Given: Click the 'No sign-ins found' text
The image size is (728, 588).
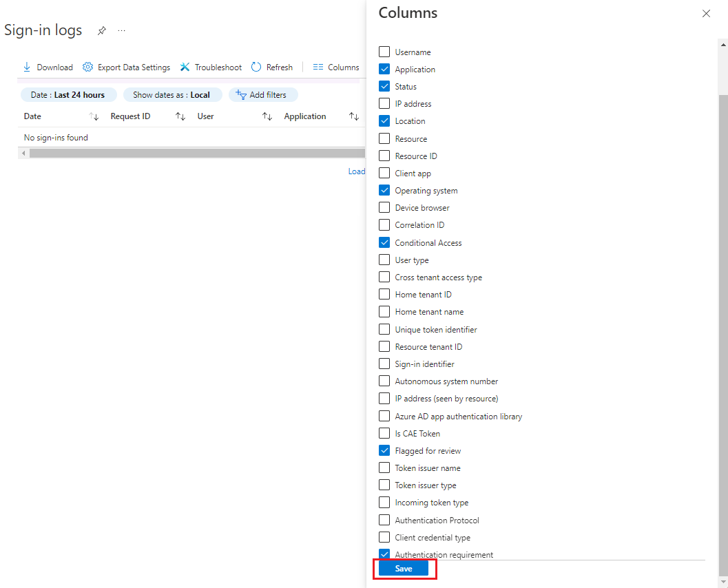Looking at the screenshot, I should pos(56,138).
